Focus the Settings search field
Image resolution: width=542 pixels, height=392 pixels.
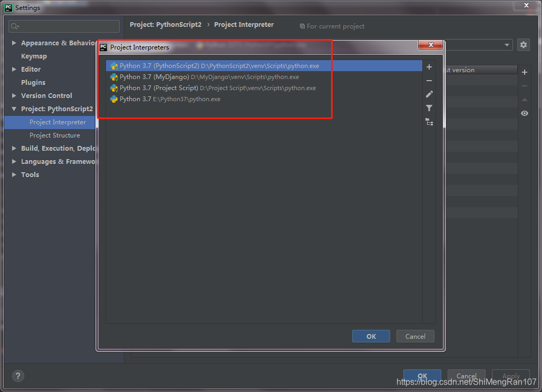[64, 26]
